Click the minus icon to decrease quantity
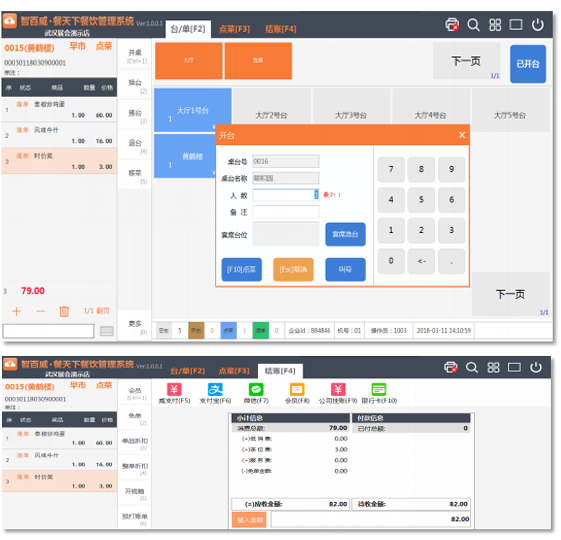561x540 pixels. tap(40, 311)
